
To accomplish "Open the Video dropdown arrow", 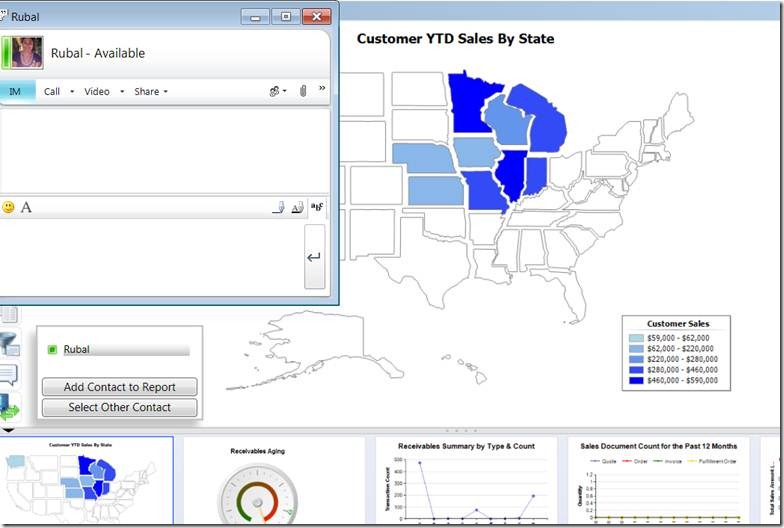I will tap(122, 92).
